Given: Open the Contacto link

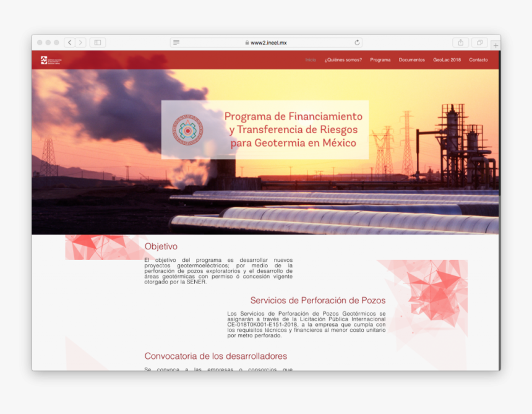Looking at the screenshot, I should [478, 59].
